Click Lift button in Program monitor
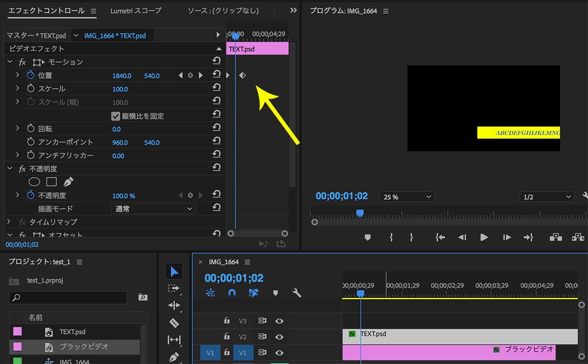Screen dimensions: 588x364 556,237
